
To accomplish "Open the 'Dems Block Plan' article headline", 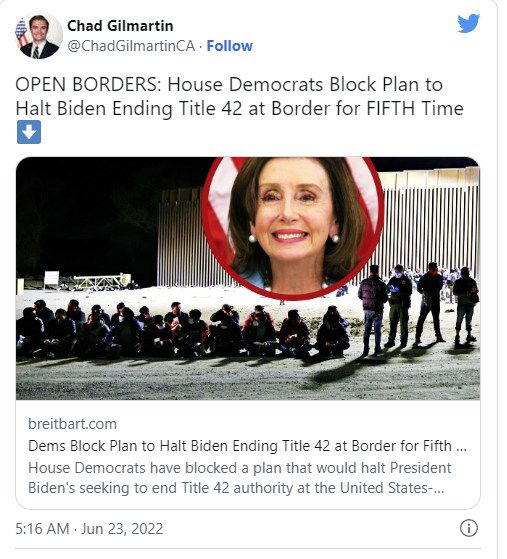I will 247,446.
